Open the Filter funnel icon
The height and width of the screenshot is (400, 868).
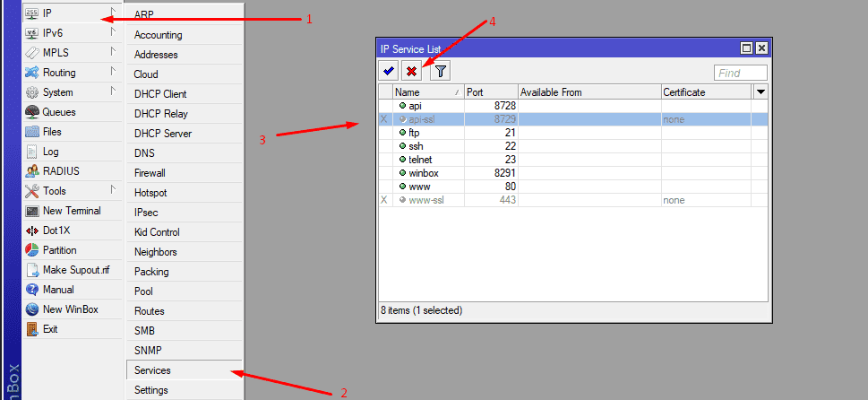point(440,72)
